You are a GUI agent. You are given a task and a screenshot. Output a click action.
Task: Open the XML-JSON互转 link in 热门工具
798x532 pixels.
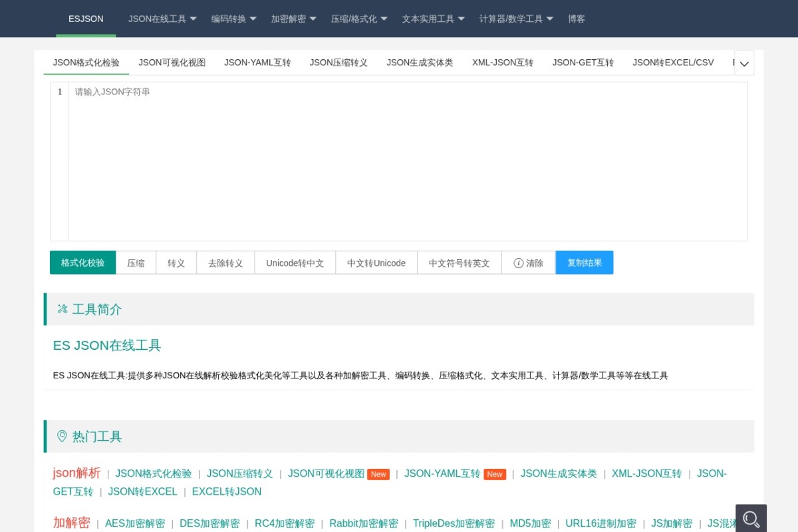647,473
